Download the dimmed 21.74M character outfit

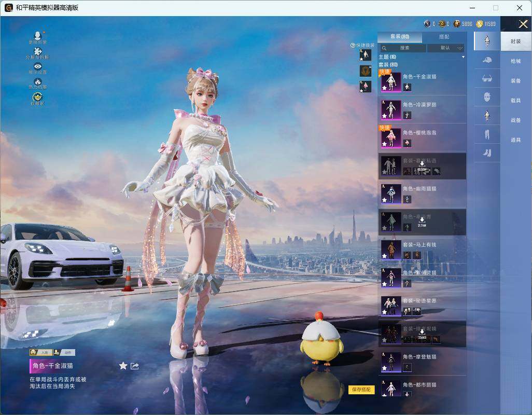click(x=422, y=222)
